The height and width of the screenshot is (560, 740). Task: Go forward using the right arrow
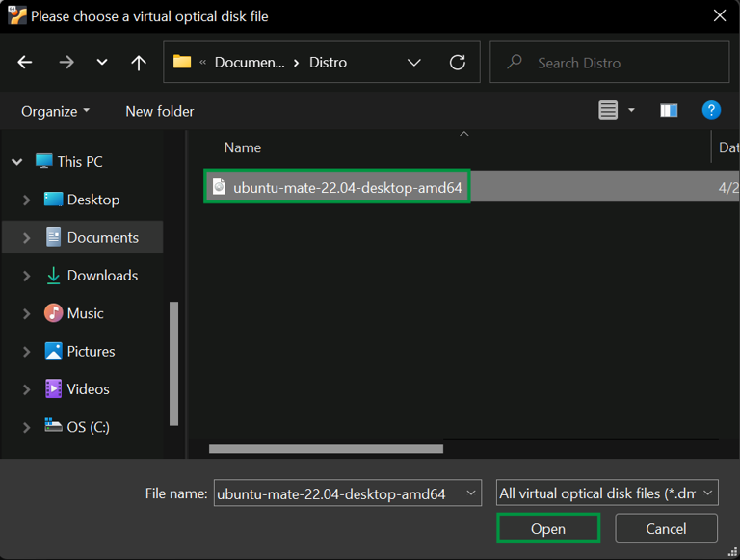66,62
